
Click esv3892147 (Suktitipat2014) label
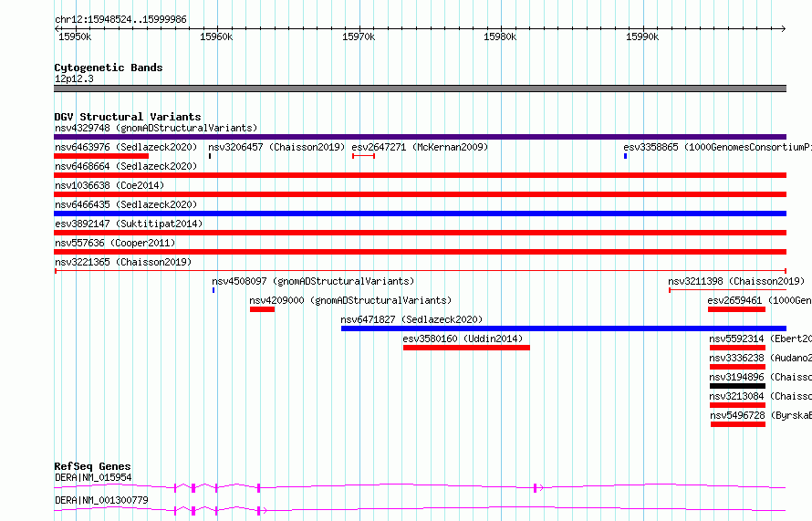pos(129,224)
